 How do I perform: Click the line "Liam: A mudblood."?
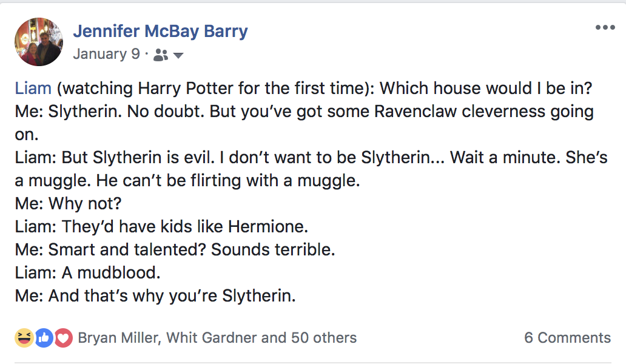coord(87,274)
